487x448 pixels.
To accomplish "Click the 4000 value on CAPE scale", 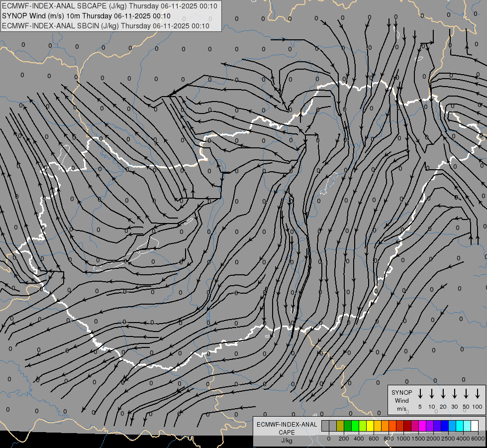I will [x=463, y=439].
